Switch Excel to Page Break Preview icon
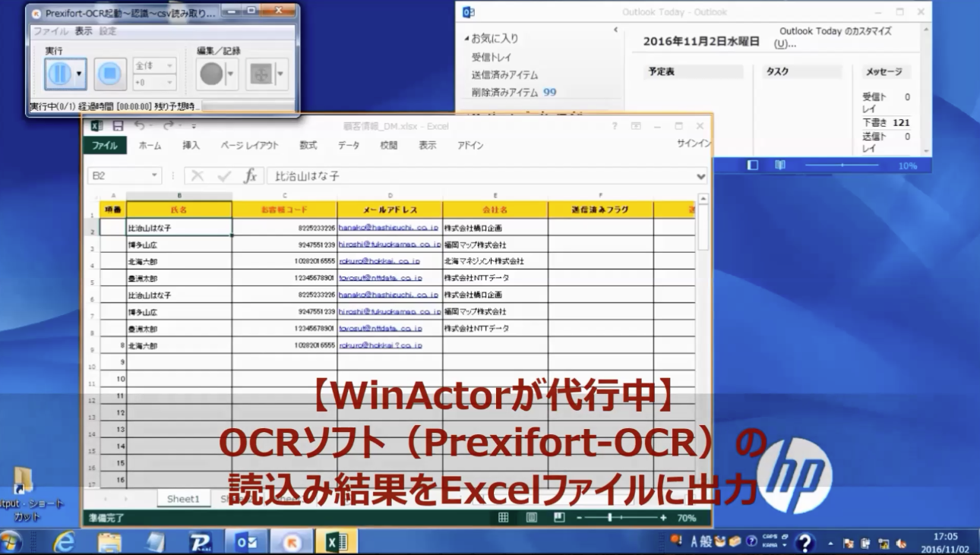The width and height of the screenshot is (980, 555). 560,518
